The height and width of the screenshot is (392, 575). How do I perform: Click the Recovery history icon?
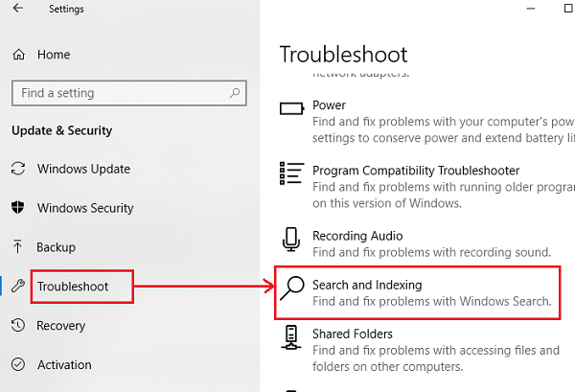click(x=18, y=326)
